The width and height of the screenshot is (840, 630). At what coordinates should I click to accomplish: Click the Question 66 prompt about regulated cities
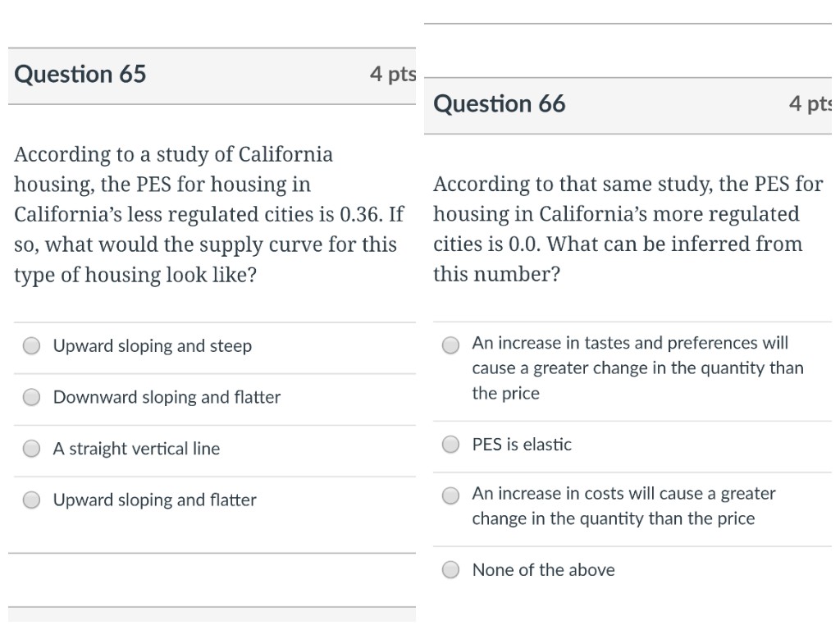coord(628,229)
